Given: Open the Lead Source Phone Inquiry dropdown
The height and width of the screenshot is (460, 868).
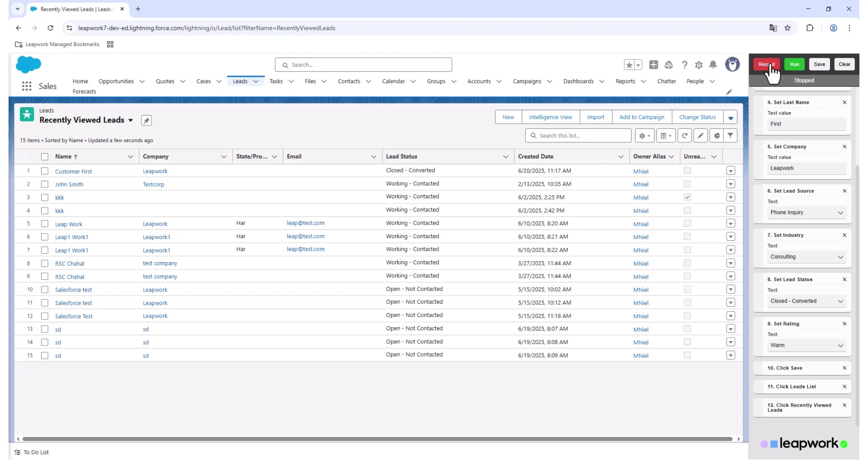Looking at the screenshot, I should pos(807,213).
